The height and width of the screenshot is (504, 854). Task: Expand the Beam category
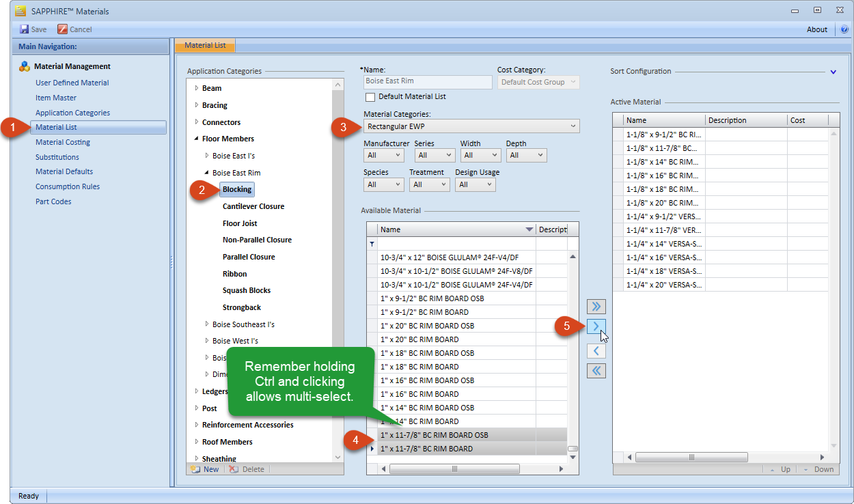[197, 88]
